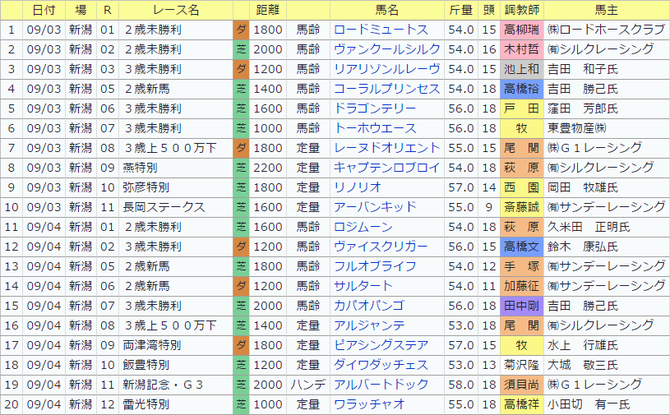This screenshot has height=415, width=670.
Task: Click trainer cell 西園
Action: tap(522, 187)
